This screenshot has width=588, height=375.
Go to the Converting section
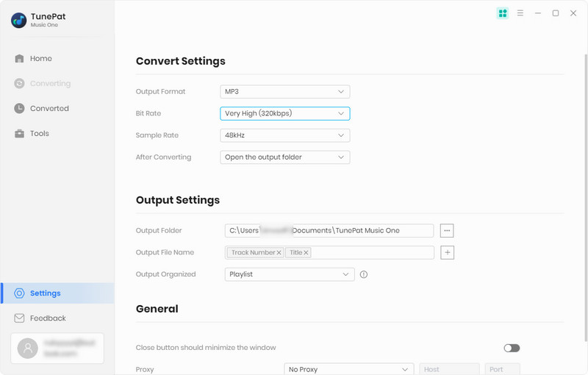[57, 83]
